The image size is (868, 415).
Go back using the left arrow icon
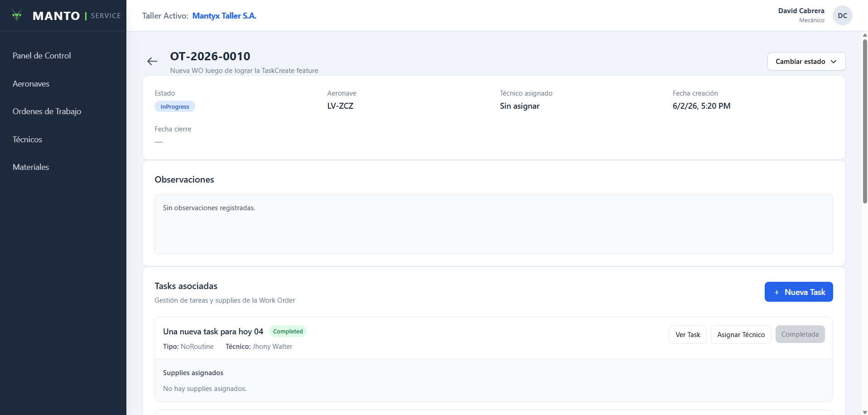pos(152,61)
